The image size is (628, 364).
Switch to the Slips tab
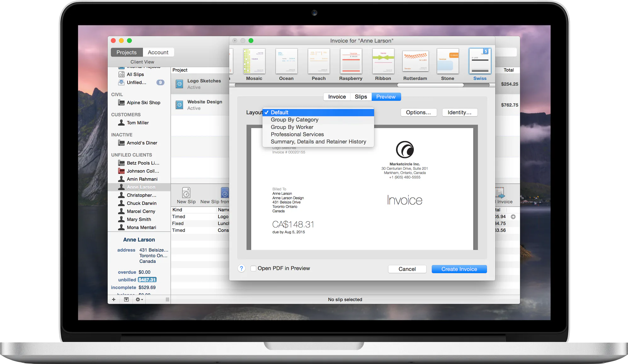tap(361, 97)
